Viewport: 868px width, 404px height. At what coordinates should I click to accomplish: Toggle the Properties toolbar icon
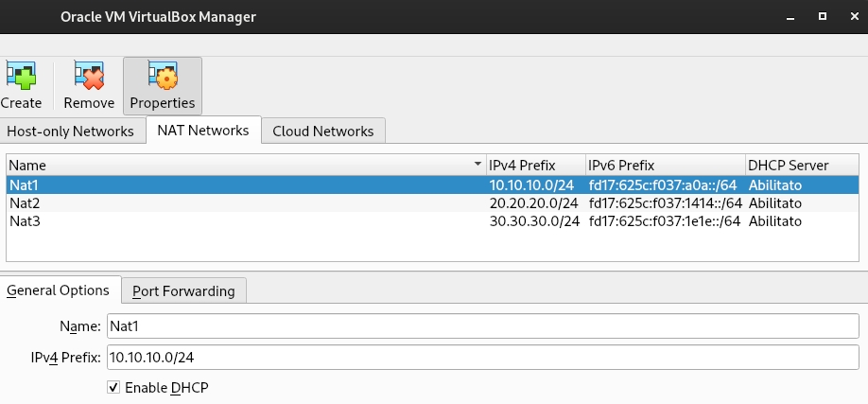coord(162,85)
